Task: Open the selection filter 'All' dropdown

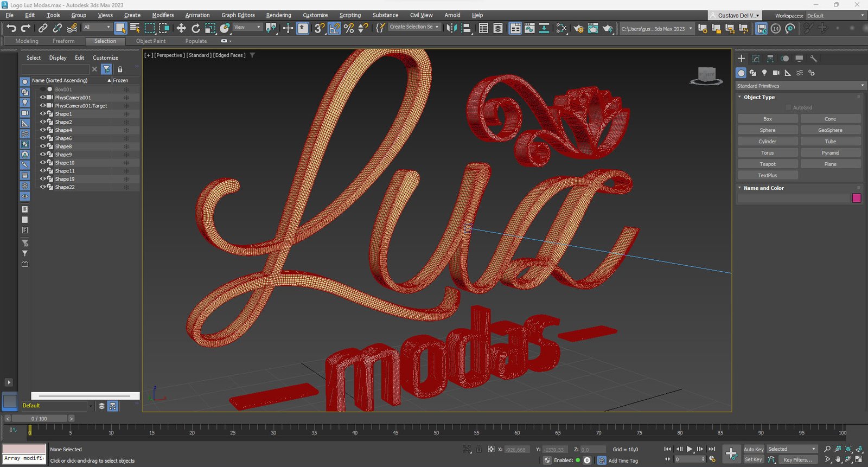Action: 97,27
